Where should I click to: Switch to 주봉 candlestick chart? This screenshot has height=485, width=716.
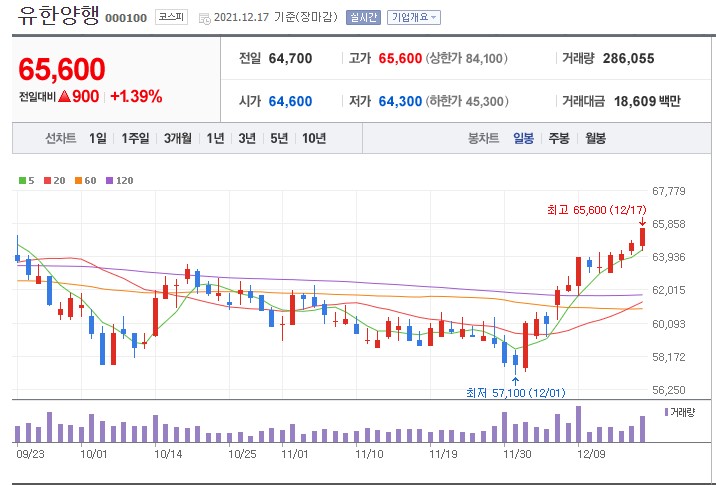point(559,138)
